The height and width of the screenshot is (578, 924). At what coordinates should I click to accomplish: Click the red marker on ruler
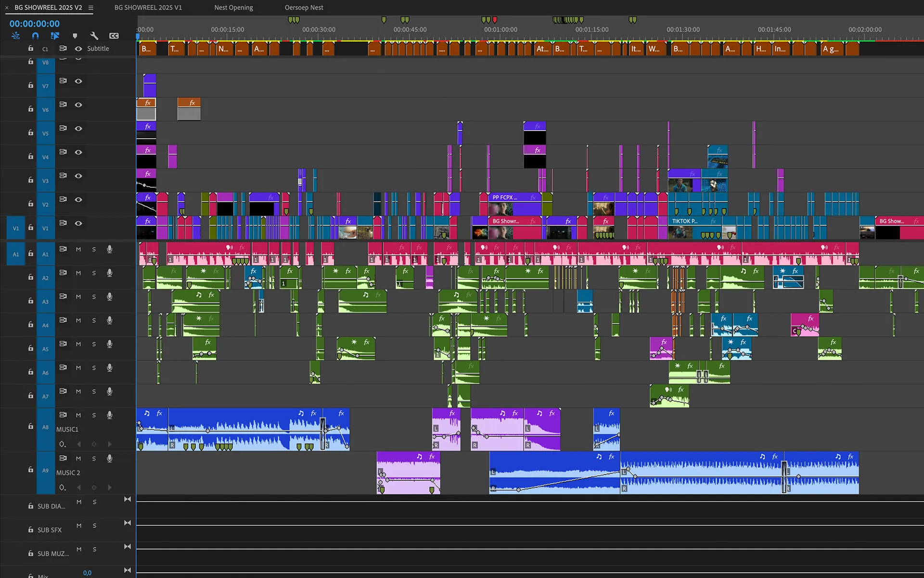[x=495, y=20]
